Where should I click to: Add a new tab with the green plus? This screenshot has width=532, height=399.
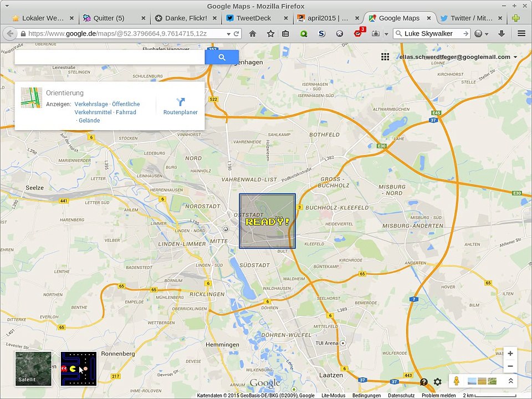pos(516,18)
